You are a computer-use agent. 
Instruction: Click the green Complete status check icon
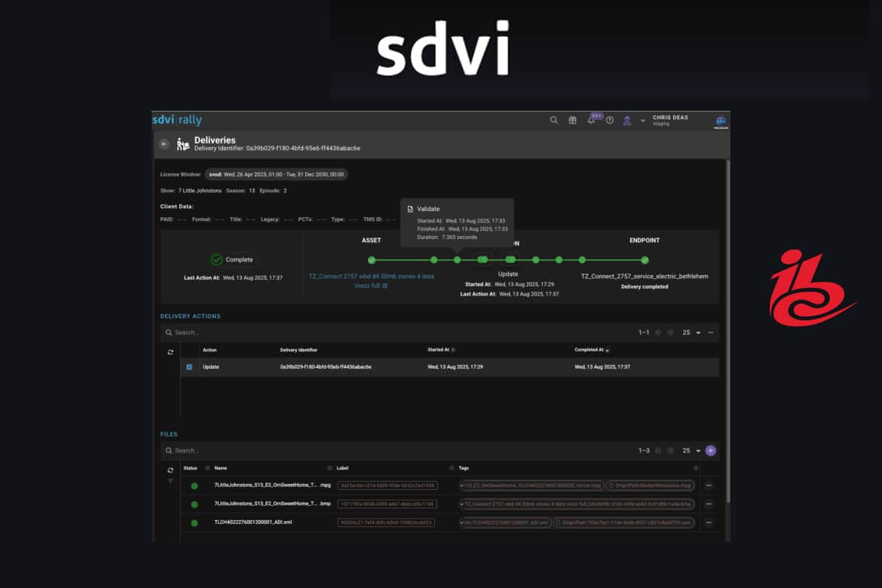pyautogui.click(x=216, y=259)
